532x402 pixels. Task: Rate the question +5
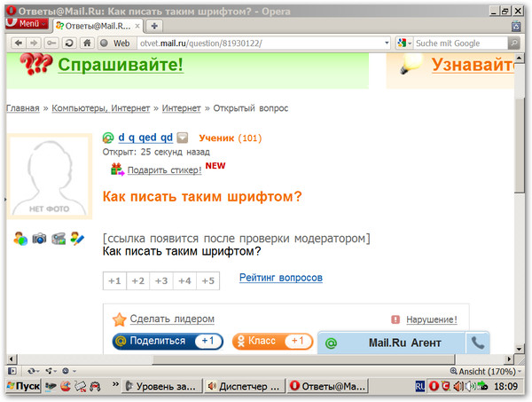tap(208, 280)
